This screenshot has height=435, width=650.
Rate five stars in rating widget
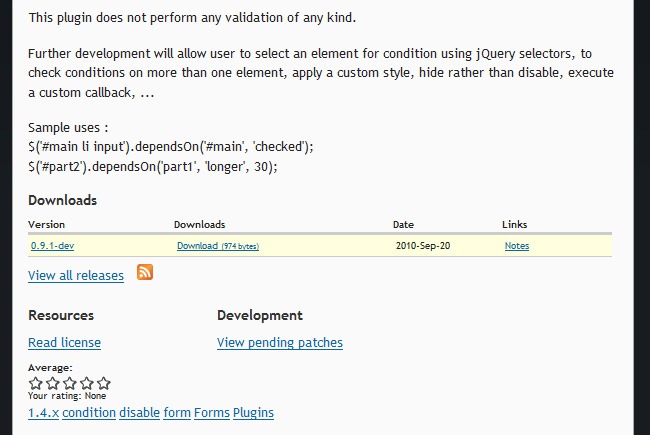(x=104, y=383)
